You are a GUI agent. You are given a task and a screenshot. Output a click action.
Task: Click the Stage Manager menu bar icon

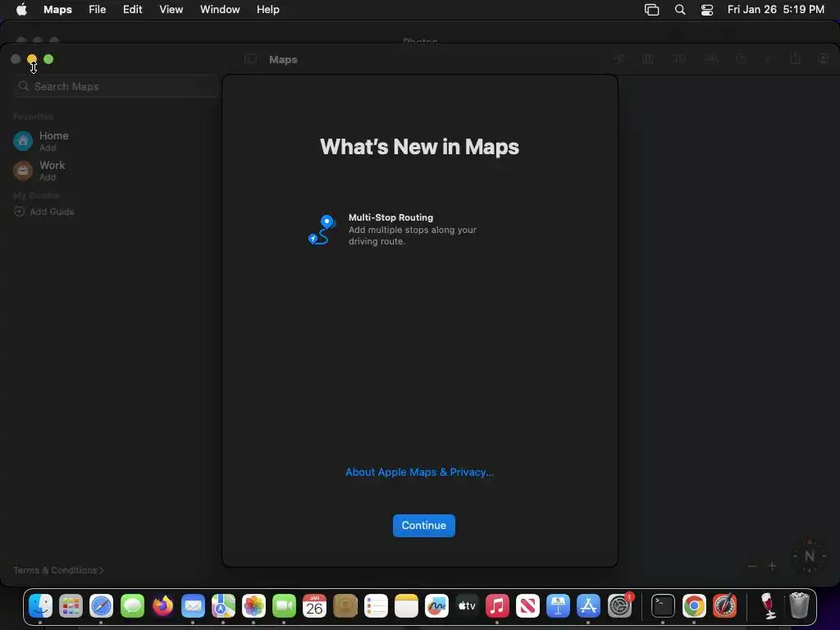pos(651,10)
